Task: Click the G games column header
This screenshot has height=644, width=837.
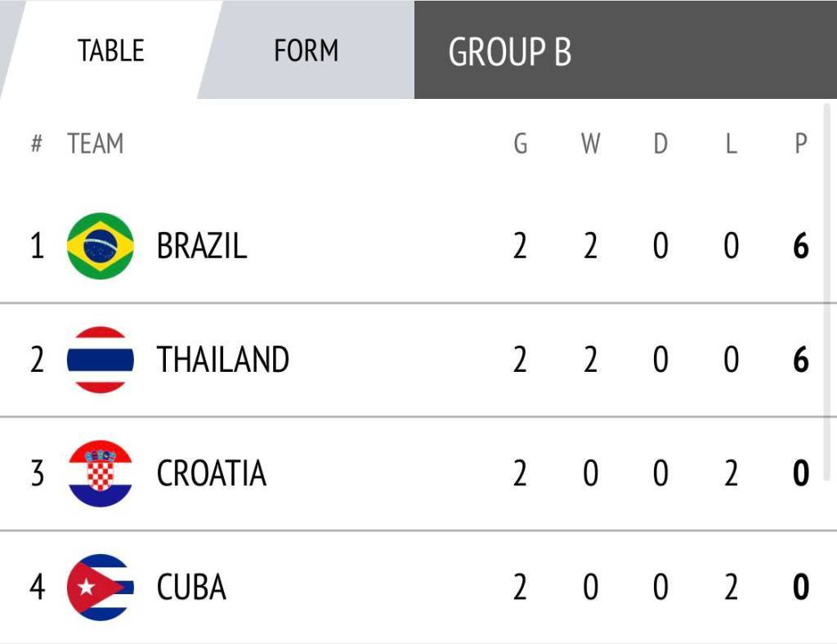Action: pos(520,144)
